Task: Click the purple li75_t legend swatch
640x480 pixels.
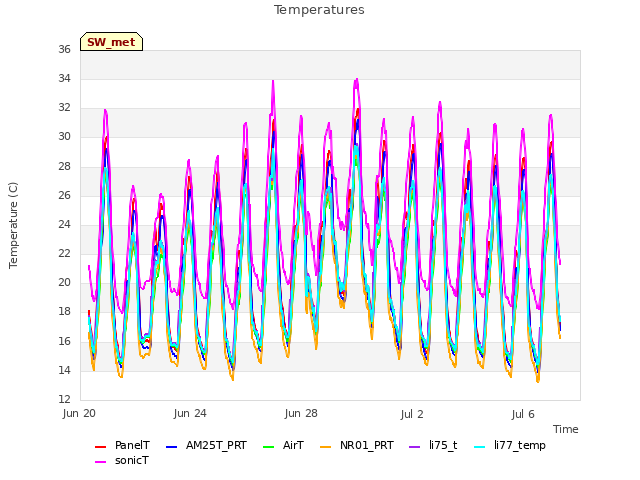Action: [415, 447]
